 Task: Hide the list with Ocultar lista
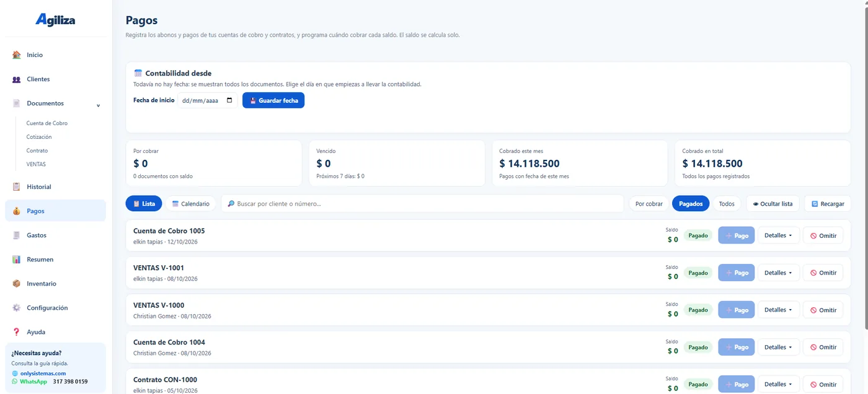pyautogui.click(x=773, y=204)
